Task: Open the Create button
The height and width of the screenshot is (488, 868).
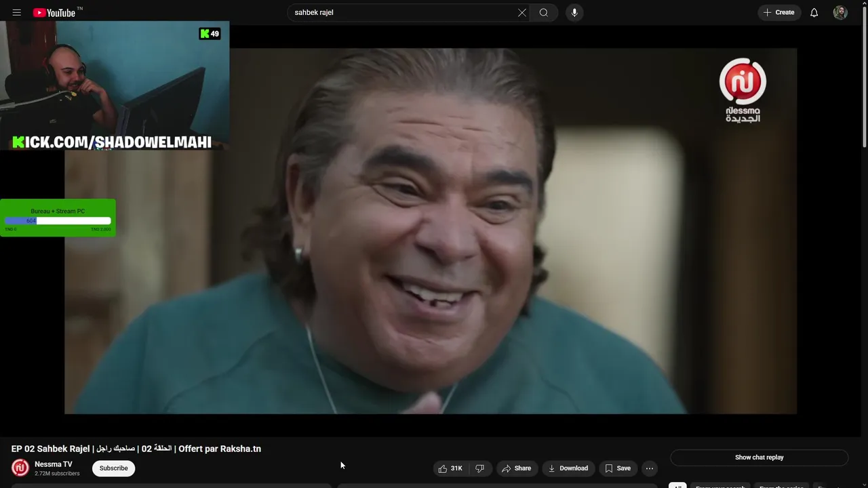Action: (779, 12)
